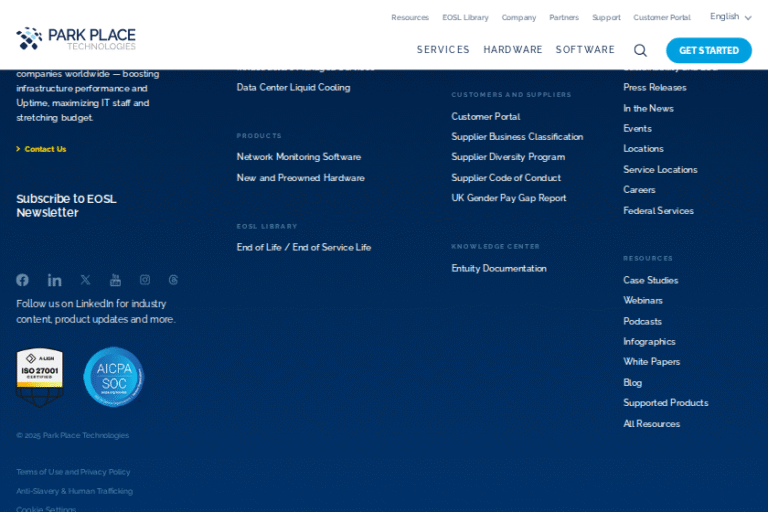This screenshot has width=768, height=512.
Task: Open the Software navigation menu
Action: (585, 50)
